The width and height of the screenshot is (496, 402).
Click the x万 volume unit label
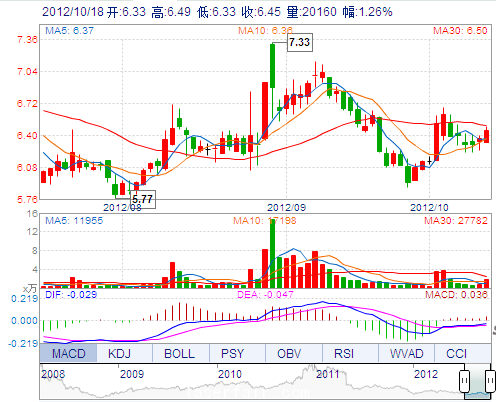click(29, 288)
